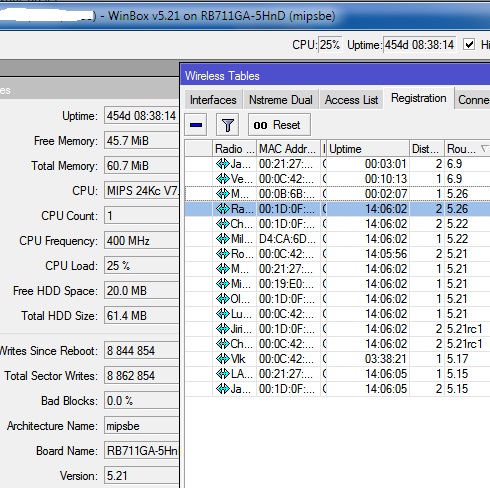Click the top bar CPU 25% indicator
This screenshot has height=488, width=490.
point(330,44)
